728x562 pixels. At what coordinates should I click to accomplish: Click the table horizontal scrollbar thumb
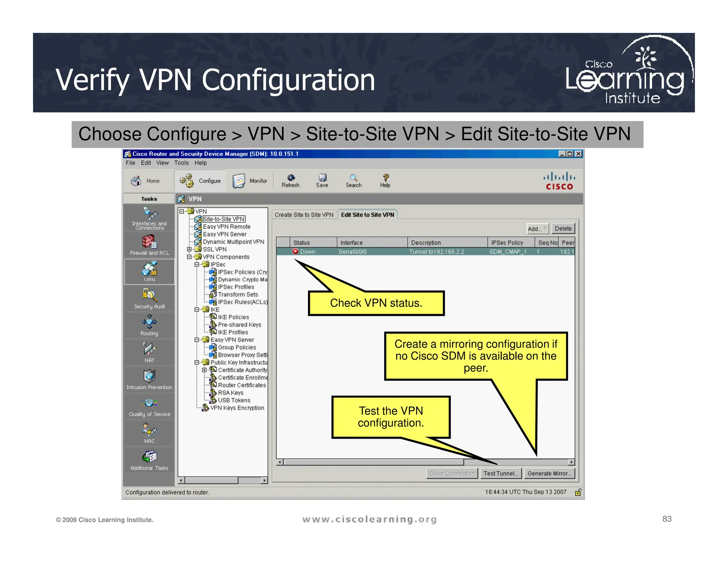[x=373, y=462]
